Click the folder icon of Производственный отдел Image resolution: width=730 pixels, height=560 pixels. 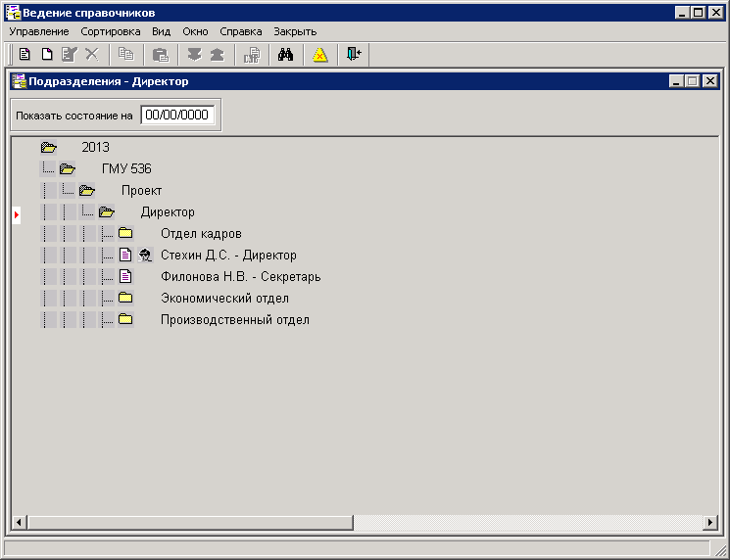(125, 319)
